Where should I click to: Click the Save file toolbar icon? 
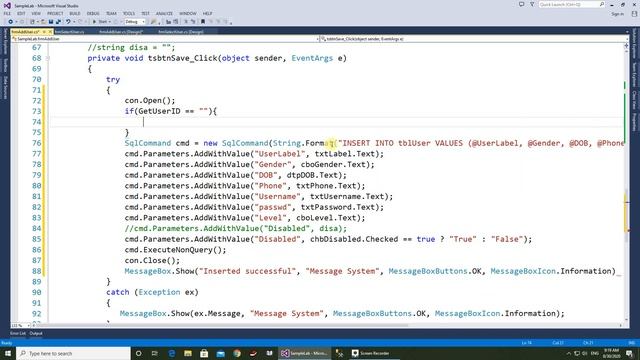[x=51, y=22]
